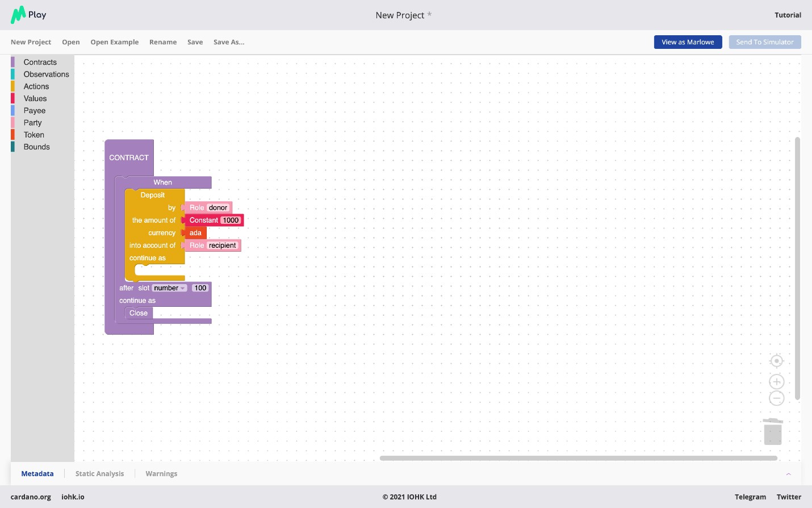Click Save As... in the menu
This screenshot has width=812, height=508.
pos(229,42)
